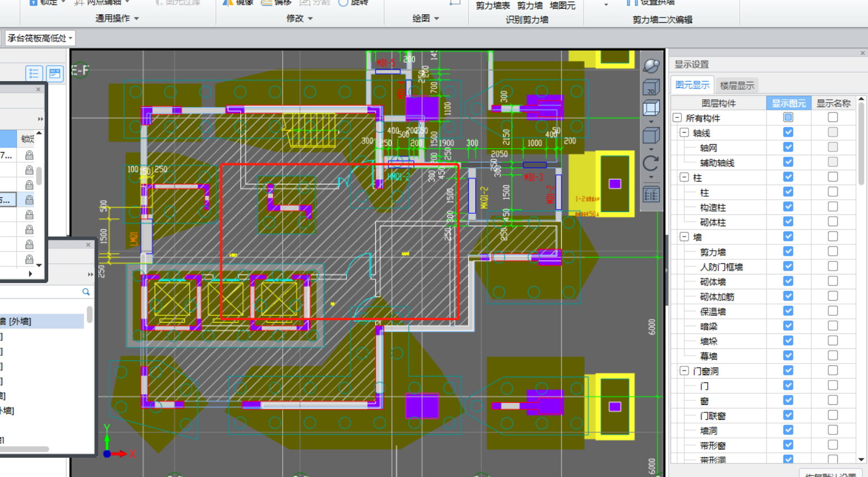Click the rotate view circular arrow icon

tap(651, 163)
